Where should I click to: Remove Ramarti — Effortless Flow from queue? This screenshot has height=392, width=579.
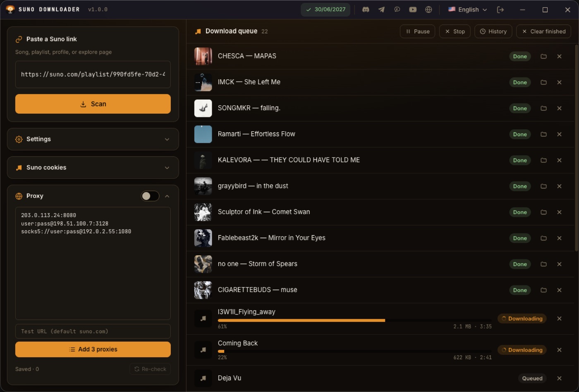click(x=559, y=134)
